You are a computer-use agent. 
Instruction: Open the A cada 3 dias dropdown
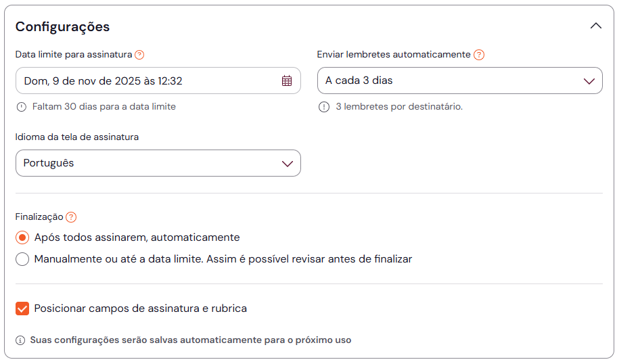click(x=459, y=81)
